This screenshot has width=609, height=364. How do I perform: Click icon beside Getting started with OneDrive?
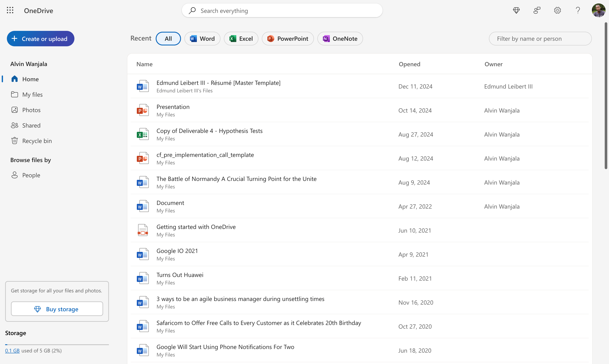[x=143, y=230]
